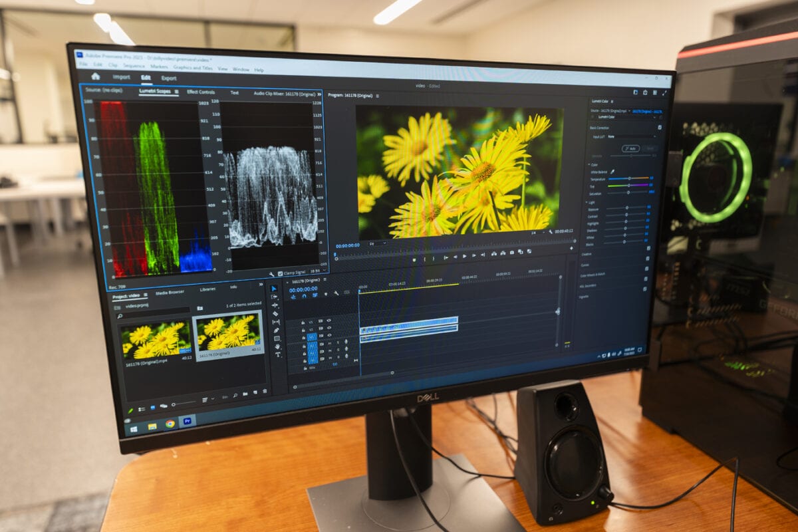798x532 pixels.
Task: Select the Type tool
Action: (277, 354)
